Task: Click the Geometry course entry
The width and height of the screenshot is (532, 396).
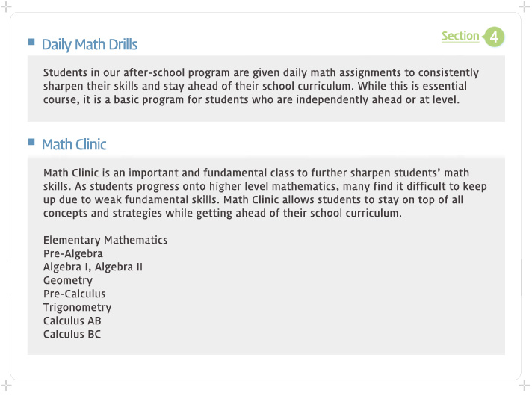Action: pyautogui.click(x=68, y=281)
